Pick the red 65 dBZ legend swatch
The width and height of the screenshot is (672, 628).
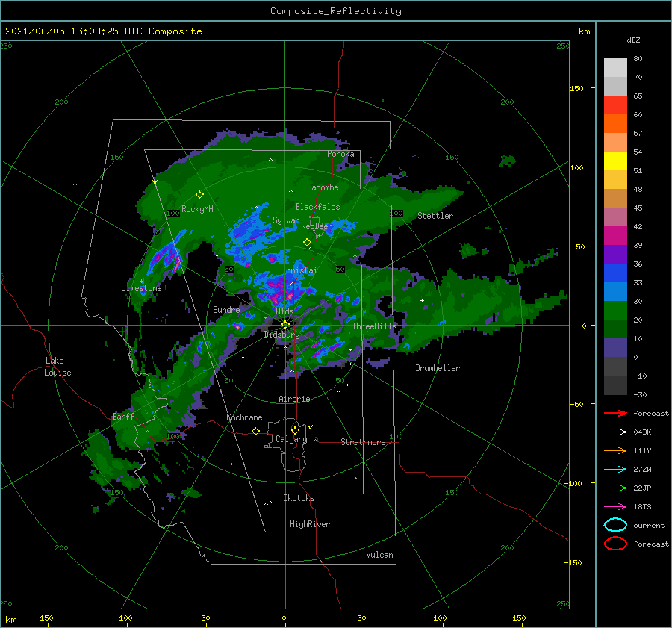615,105
